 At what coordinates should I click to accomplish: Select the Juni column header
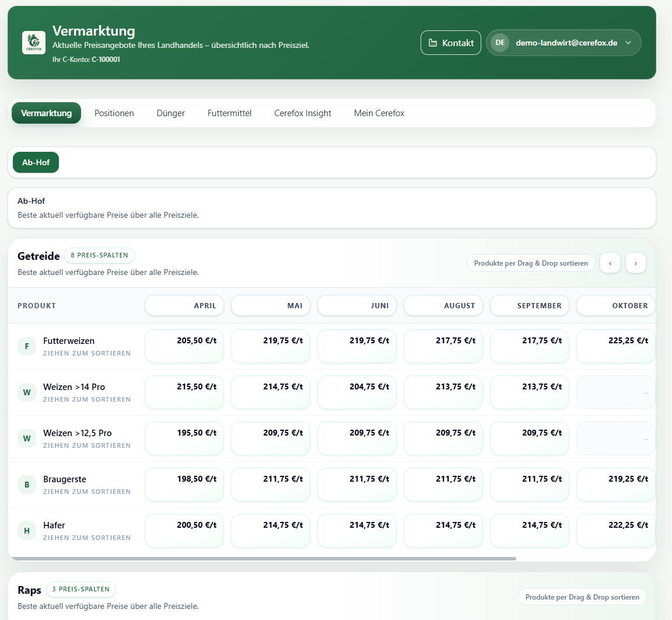coord(357,306)
